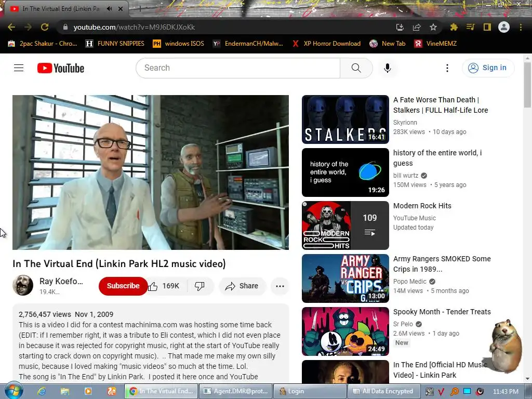
Task: Click the magnifier search button
Action: [356, 68]
